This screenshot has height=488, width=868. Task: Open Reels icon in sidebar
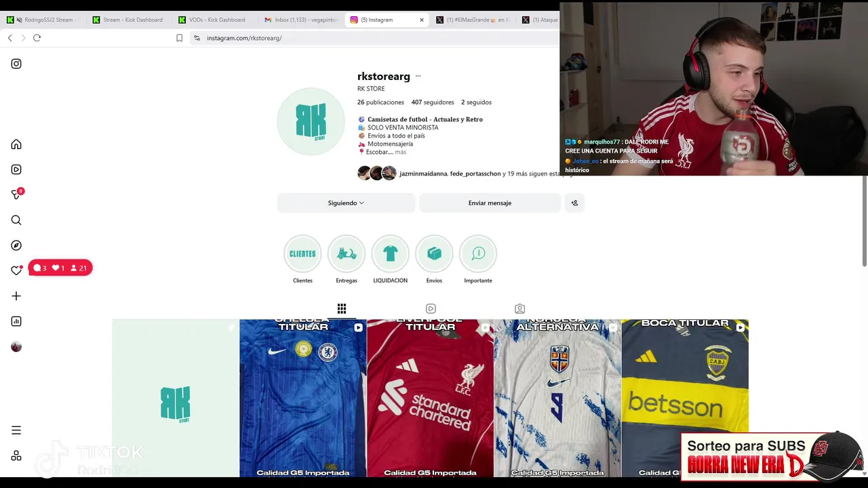(x=16, y=169)
